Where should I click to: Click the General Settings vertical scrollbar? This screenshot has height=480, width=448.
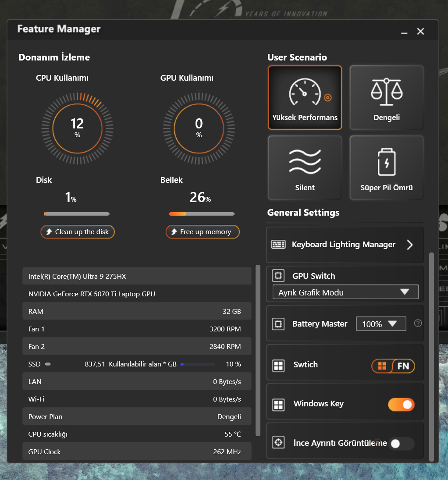pyautogui.click(x=431, y=357)
